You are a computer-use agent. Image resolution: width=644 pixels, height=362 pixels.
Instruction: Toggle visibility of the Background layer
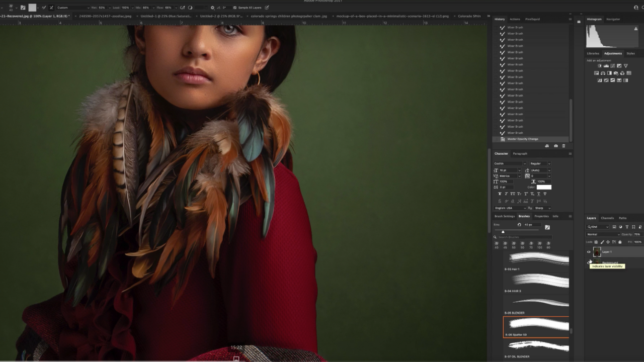click(x=589, y=262)
